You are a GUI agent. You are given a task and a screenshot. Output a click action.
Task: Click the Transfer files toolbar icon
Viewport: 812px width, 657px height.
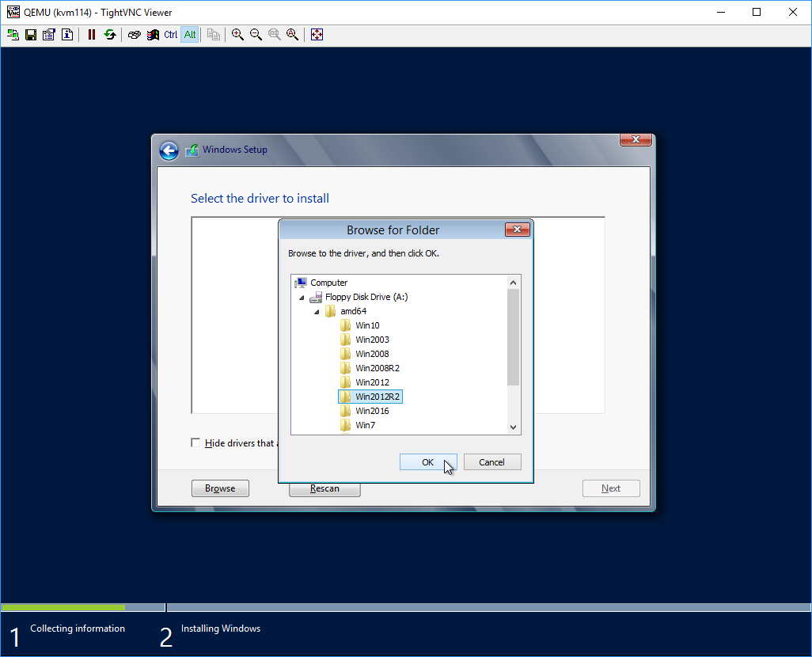(214, 35)
